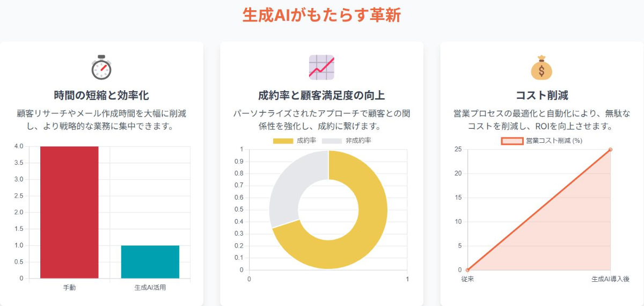
Task: Click the stopwatch icon
Action: pos(101,67)
